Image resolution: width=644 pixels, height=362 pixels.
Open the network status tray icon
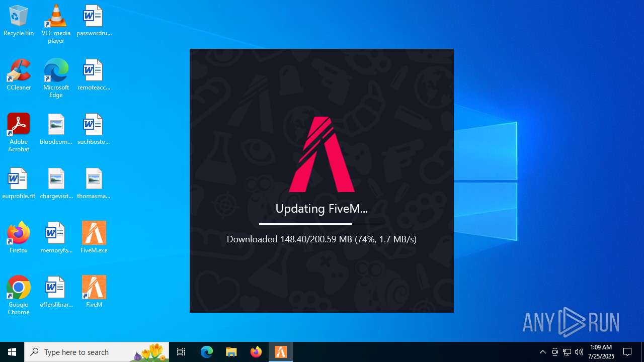[x=567, y=352]
